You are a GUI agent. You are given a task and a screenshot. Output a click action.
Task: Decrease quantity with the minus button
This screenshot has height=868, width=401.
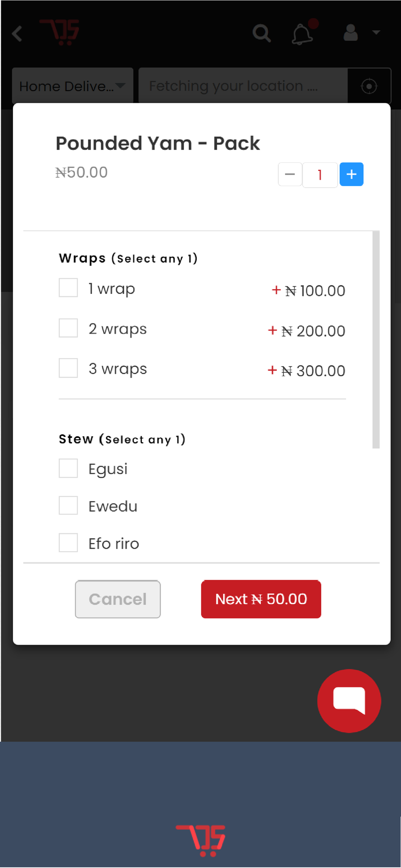pos(290,174)
